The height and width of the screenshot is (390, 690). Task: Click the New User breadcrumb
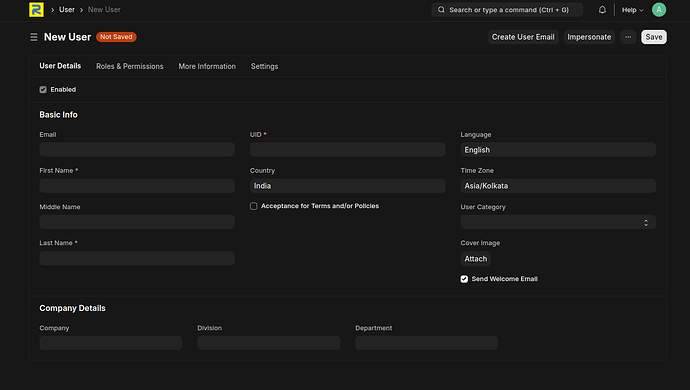[104, 10]
